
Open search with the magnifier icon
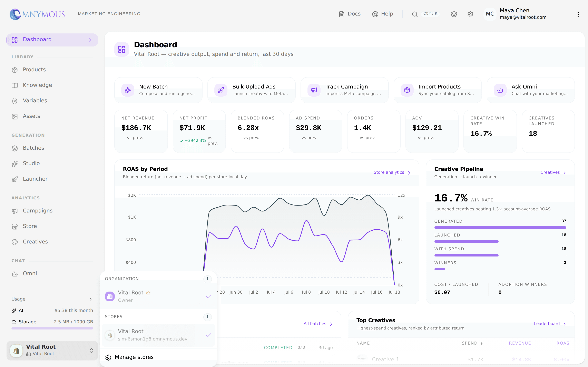(414, 14)
